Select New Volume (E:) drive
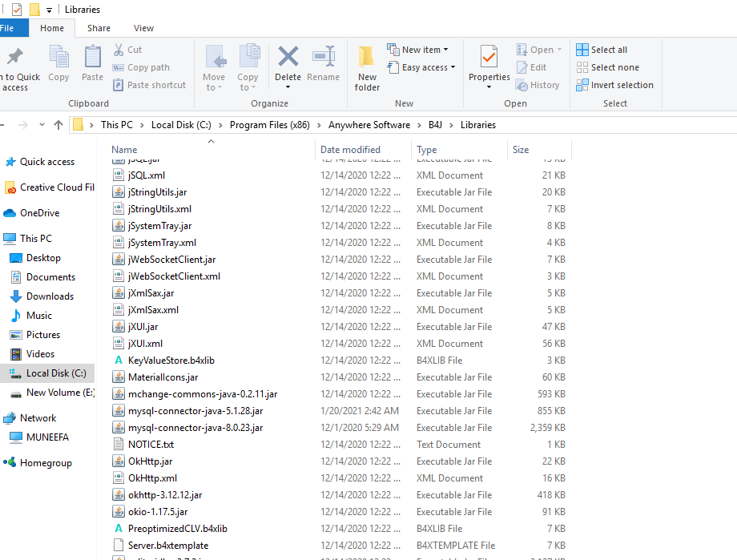This screenshot has width=737, height=560. (x=52, y=393)
